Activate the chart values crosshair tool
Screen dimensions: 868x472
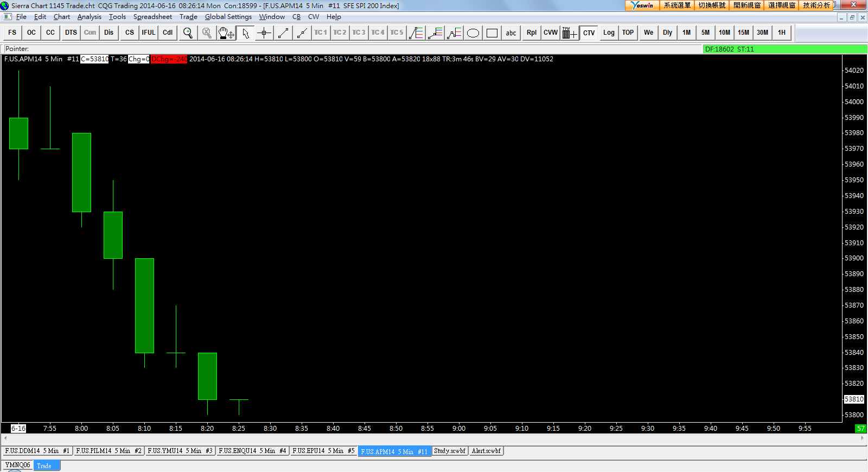[264, 33]
